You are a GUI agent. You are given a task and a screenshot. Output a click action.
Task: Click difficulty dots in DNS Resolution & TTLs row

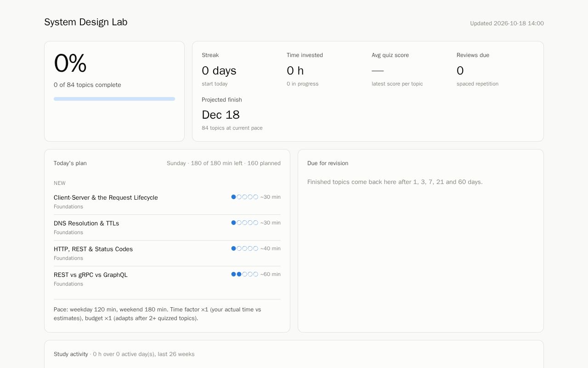tap(244, 223)
